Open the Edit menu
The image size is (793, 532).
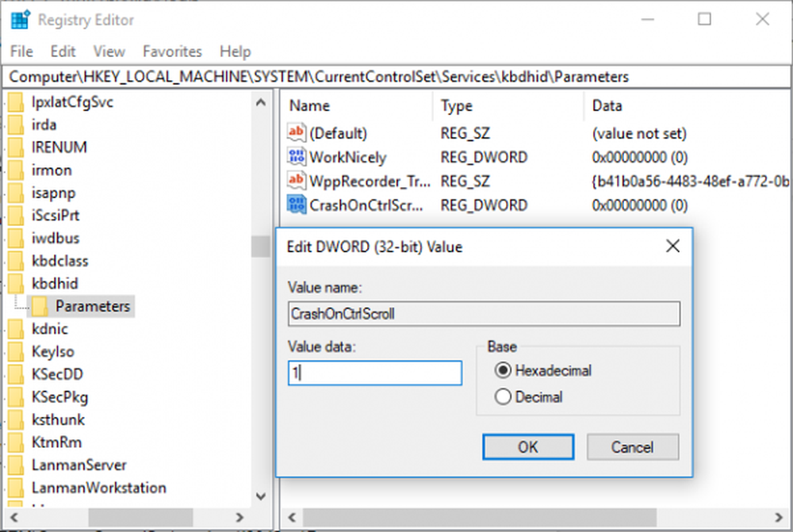click(x=63, y=52)
